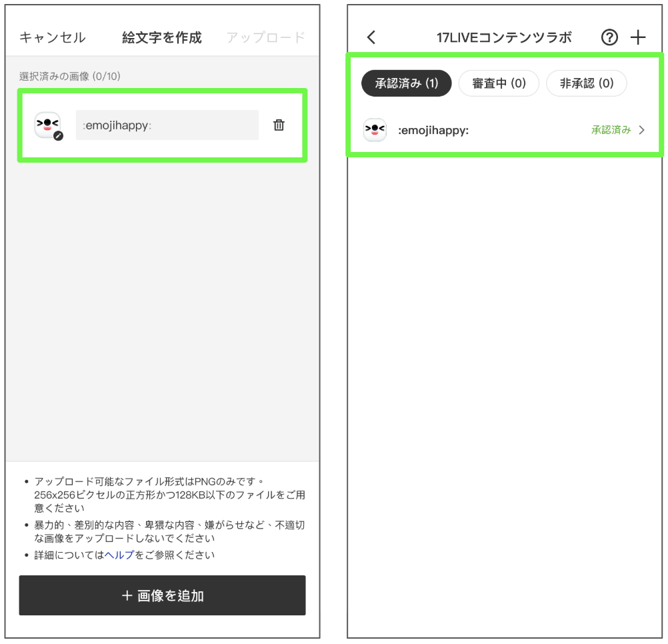Click the 17LIVEコンテンツラボ header title

[504, 37]
